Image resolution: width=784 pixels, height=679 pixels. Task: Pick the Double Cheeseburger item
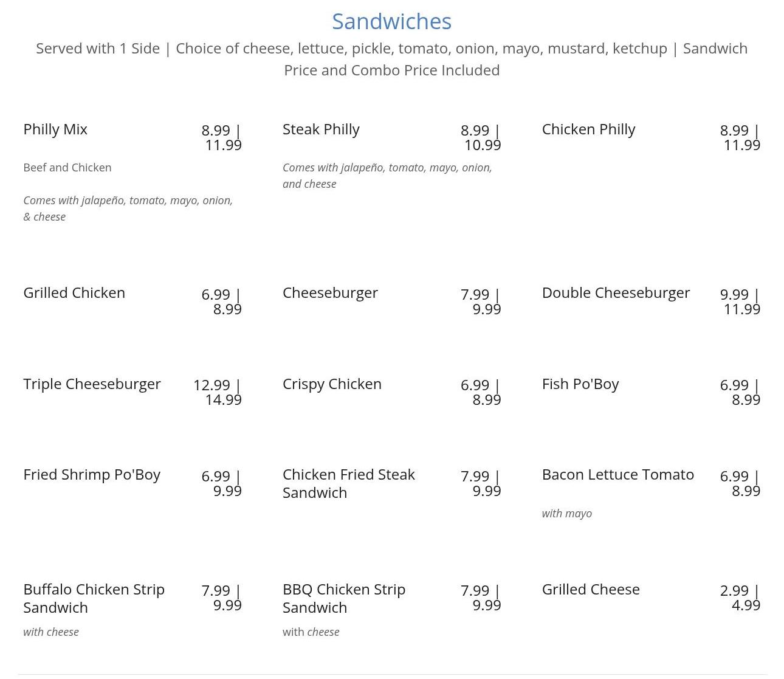point(616,293)
